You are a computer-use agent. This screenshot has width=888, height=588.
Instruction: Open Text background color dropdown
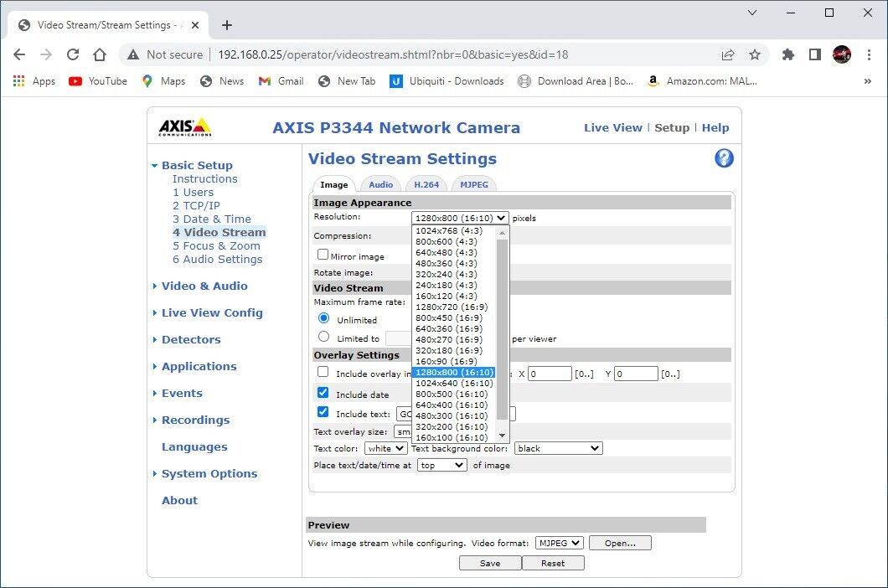(559, 448)
